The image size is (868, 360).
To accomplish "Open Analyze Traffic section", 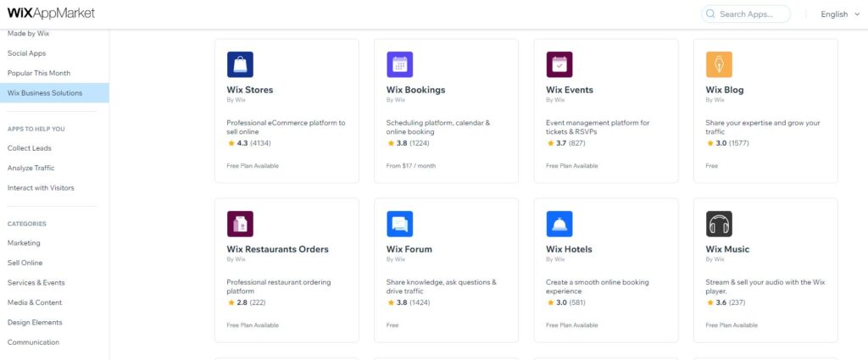I will 31,168.
